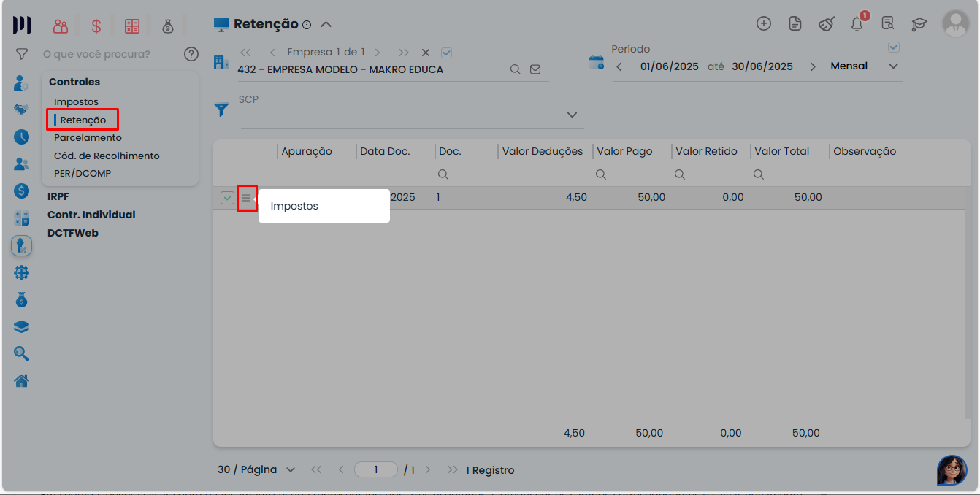Click the home icon at the sidebar bottom
This screenshot has width=980, height=495.
[x=21, y=380]
